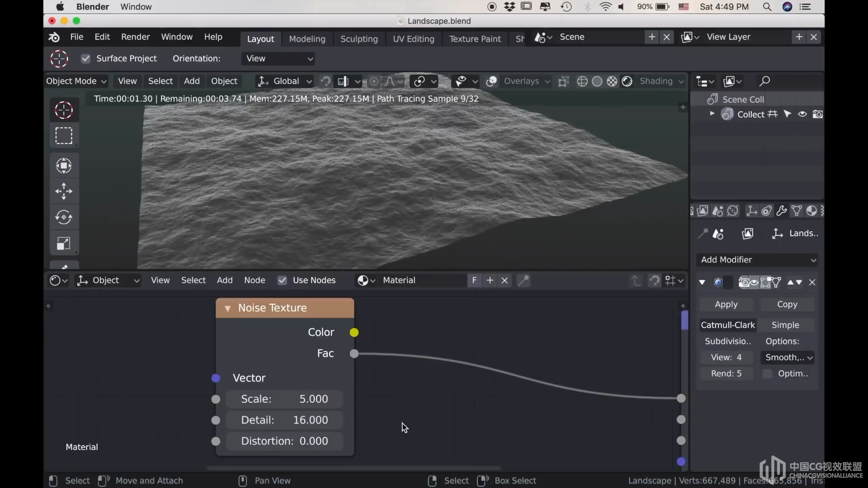Choose the Transform tool
Image resolution: width=868 pixels, height=488 pixels.
click(x=64, y=166)
